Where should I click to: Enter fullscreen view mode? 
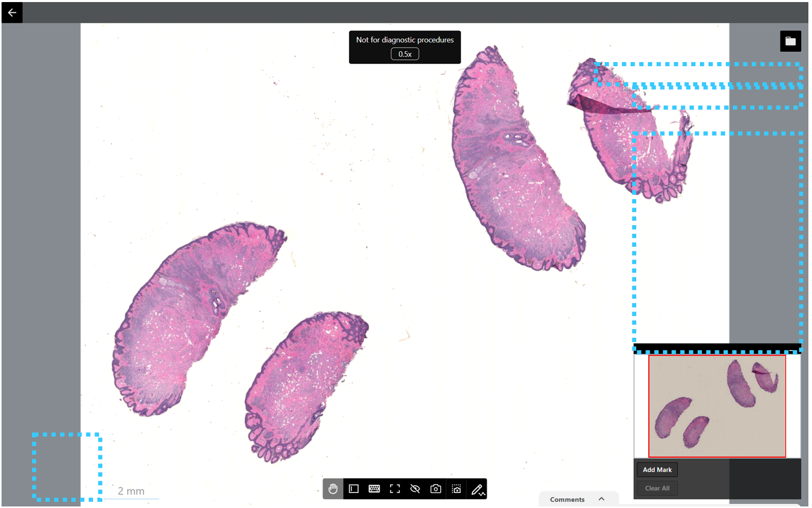(x=395, y=489)
